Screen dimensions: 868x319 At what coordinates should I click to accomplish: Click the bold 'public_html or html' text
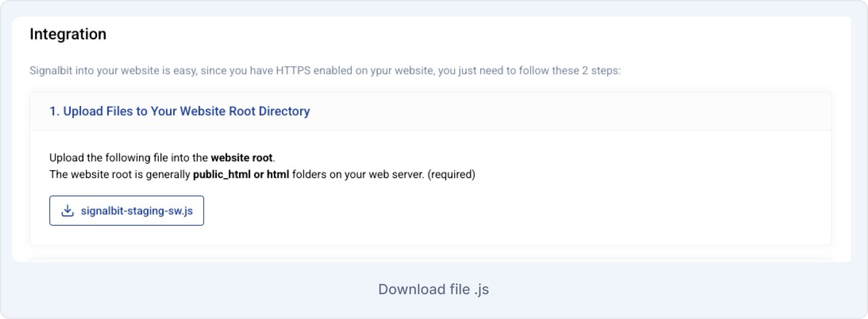coord(241,174)
